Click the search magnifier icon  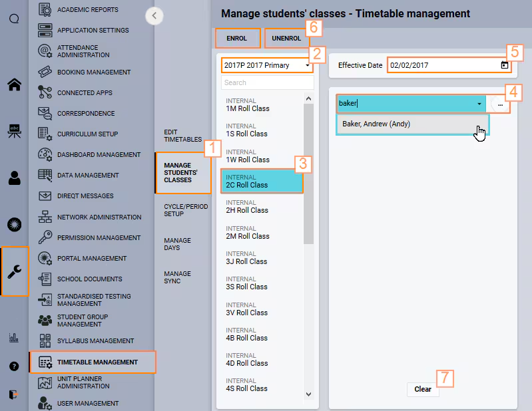(14, 19)
